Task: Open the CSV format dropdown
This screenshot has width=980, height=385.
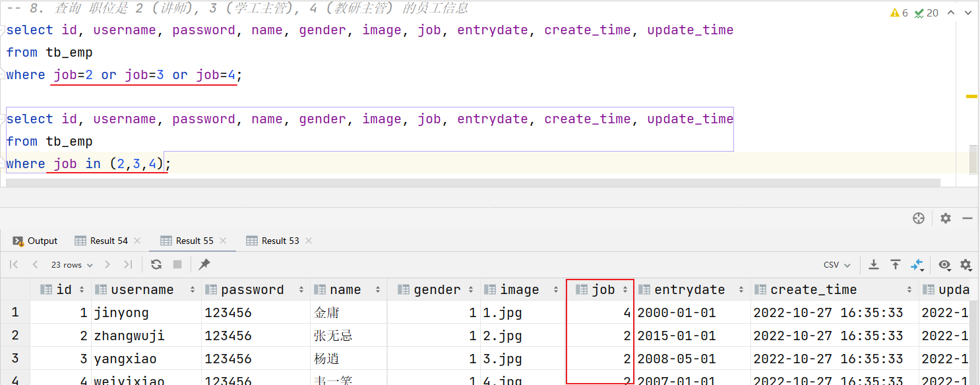Action: point(837,264)
